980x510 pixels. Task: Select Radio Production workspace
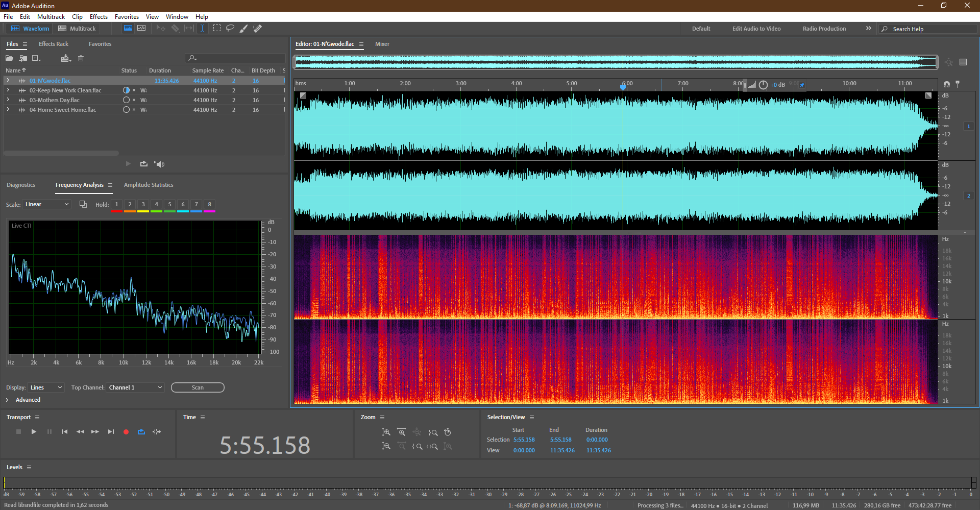824,29
